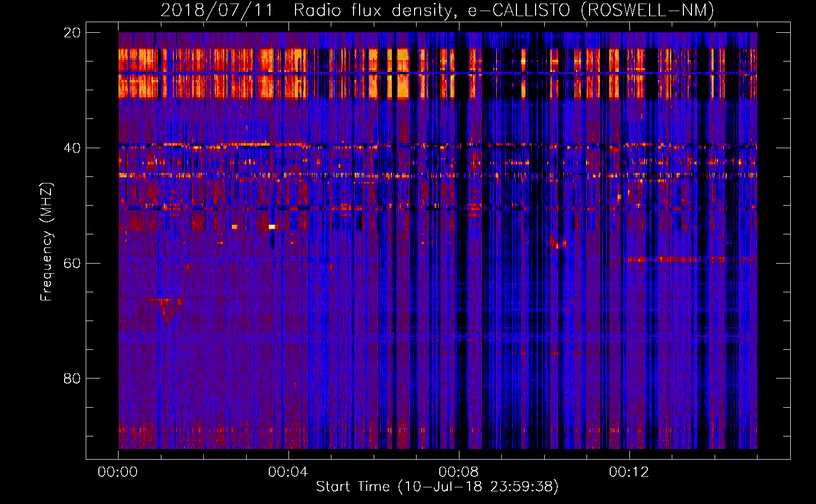Click the time tick label '00:08'
The image size is (816, 504).
458,472
